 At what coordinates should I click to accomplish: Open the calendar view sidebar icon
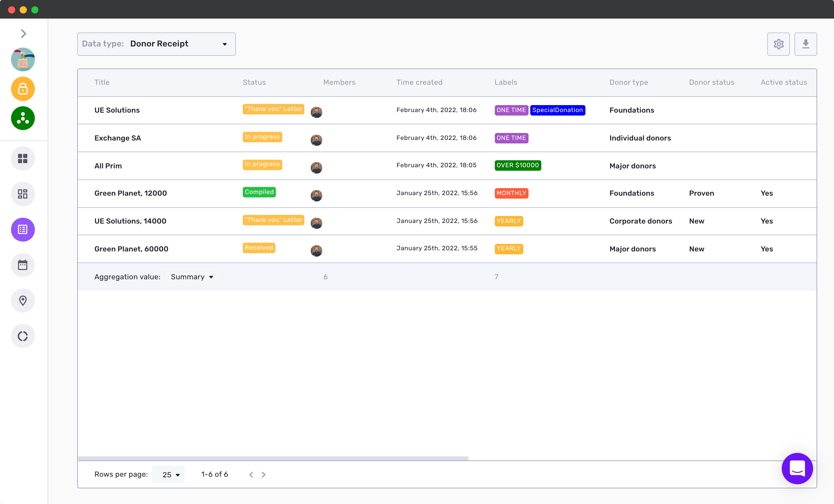click(x=23, y=265)
